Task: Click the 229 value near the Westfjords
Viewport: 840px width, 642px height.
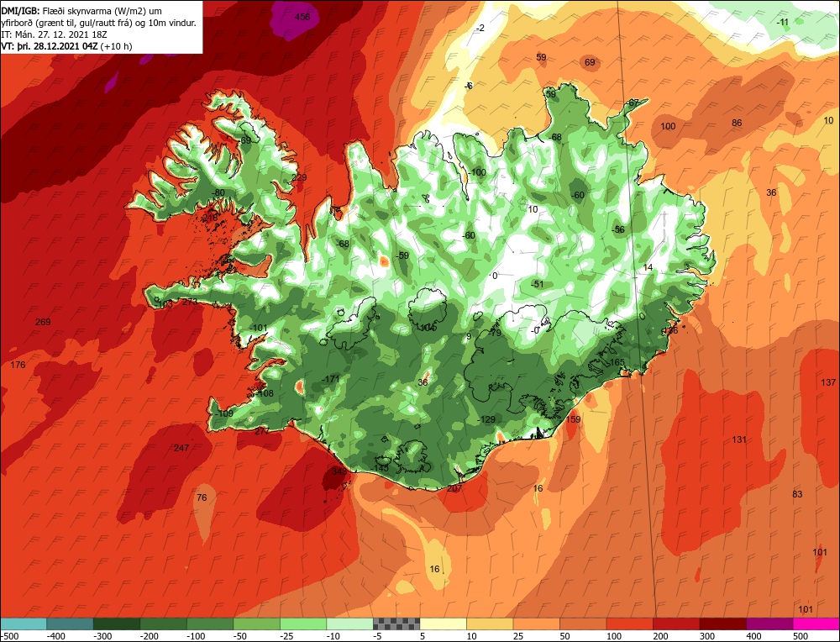Action: point(300,177)
